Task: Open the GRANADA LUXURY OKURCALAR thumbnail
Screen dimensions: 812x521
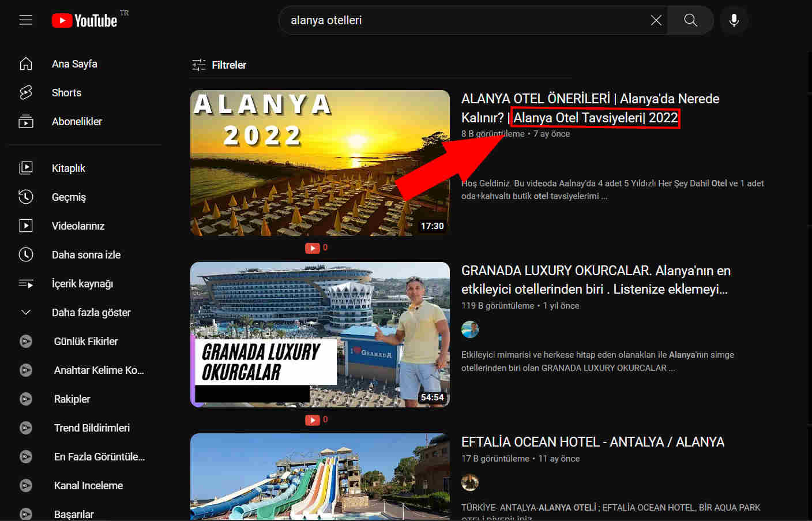Action: pyautogui.click(x=320, y=335)
